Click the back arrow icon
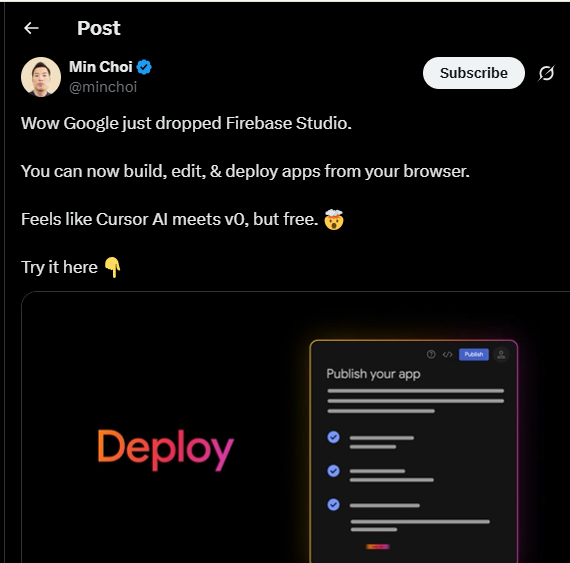 tap(31, 28)
